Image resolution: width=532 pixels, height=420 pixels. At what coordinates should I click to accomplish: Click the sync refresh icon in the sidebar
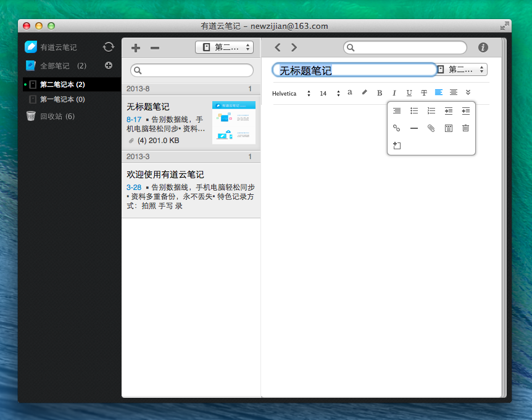109,47
